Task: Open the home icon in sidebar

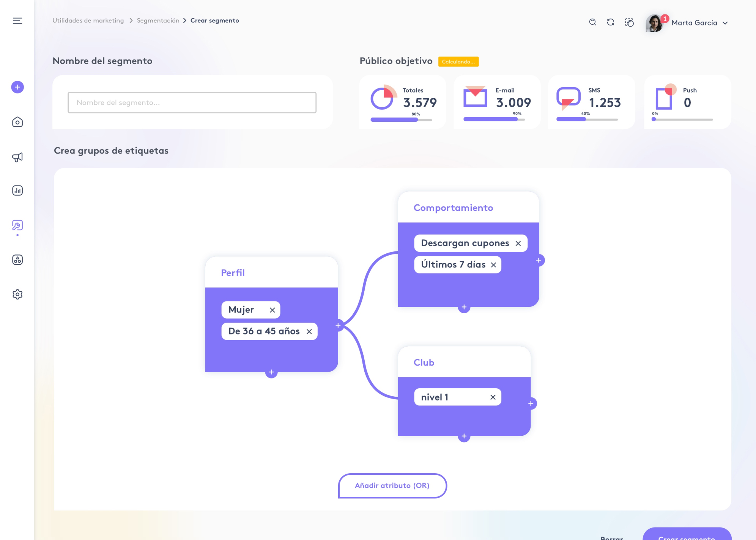Action: pyautogui.click(x=17, y=122)
